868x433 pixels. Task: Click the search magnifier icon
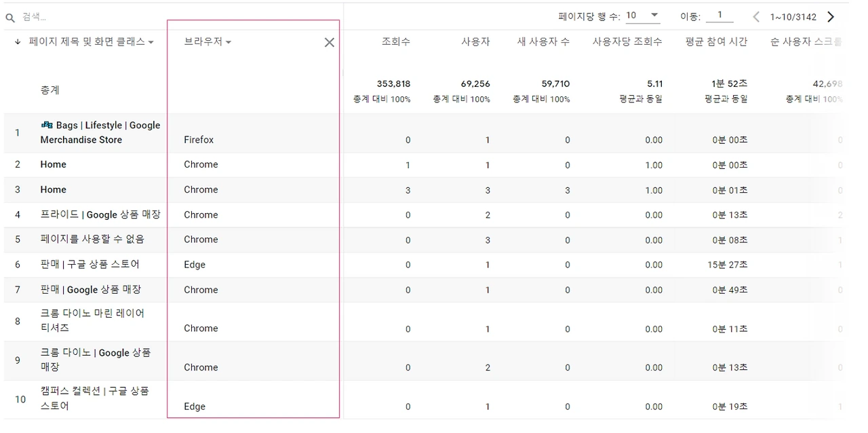(10, 18)
